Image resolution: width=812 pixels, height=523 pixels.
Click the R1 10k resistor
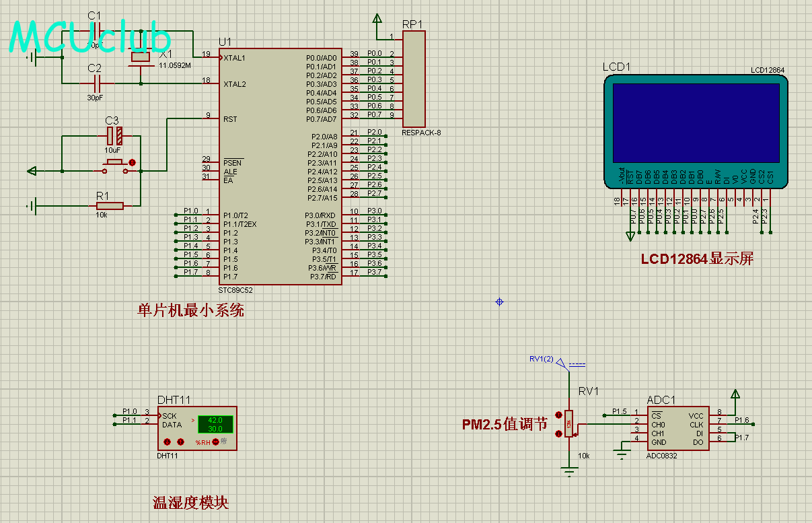(109, 205)
